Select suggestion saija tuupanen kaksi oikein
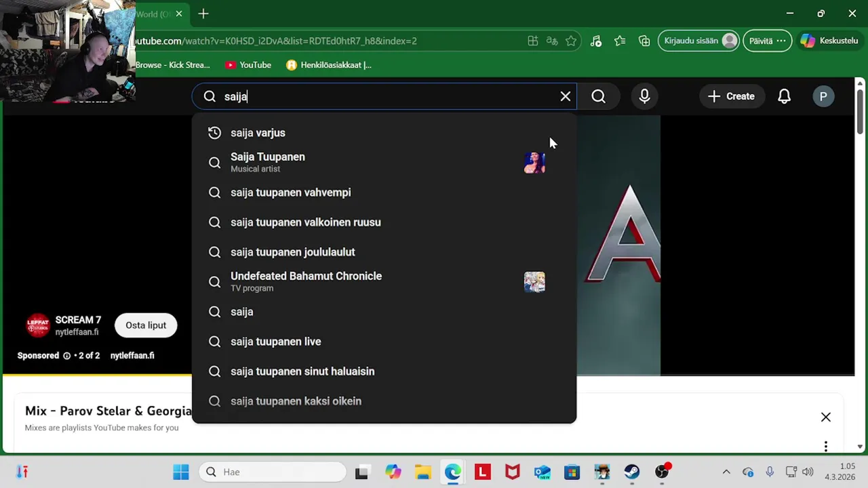868x488 pixels. [x=384, y=401]
